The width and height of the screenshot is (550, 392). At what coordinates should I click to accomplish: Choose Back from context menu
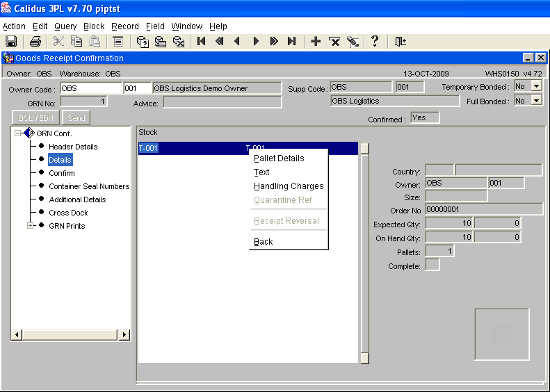[x=289, y=242]
